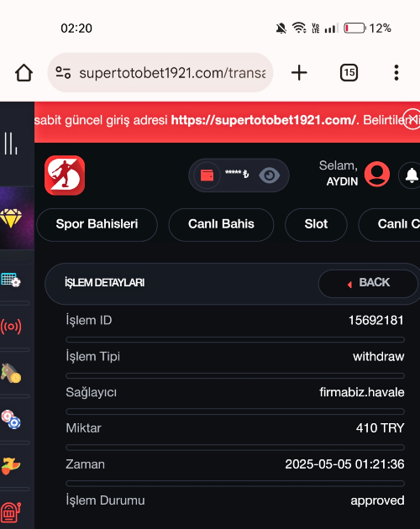Open the supertotobet1921.com link in banner
This screenshot has height=529, width=420.
264,120
